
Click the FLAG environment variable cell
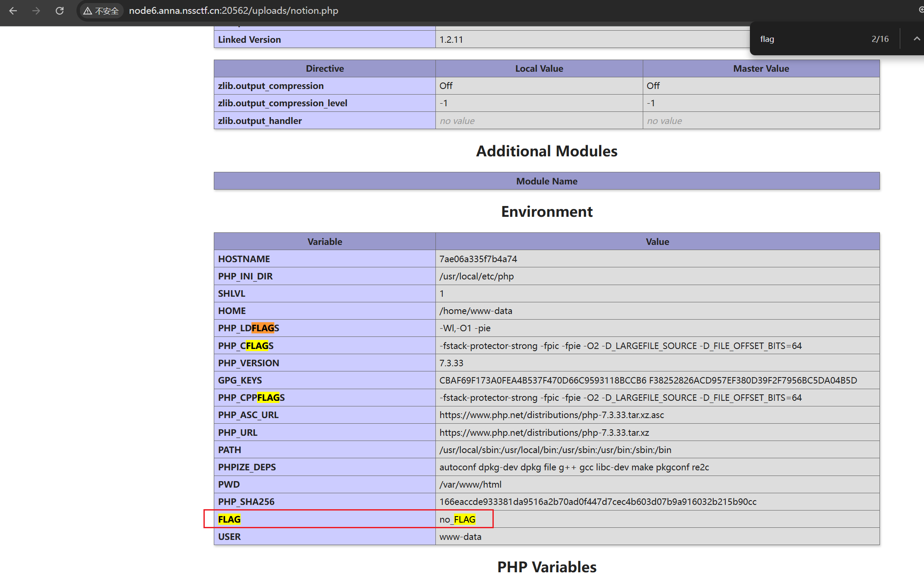pos(229,519)
